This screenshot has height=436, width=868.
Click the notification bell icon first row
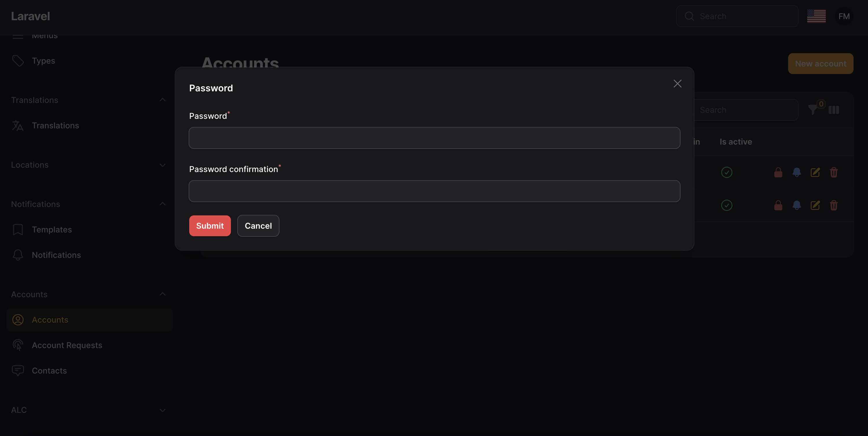pos(797,172)
